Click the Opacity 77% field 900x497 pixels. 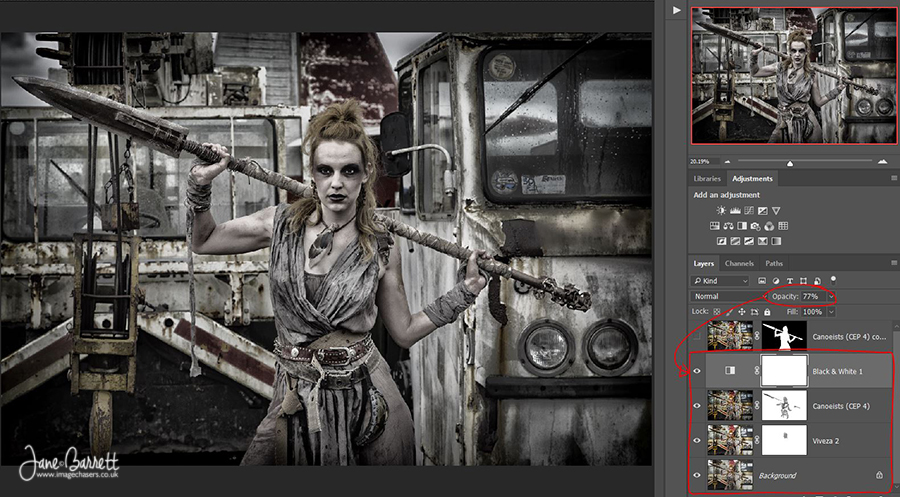(x=814, y=297)
